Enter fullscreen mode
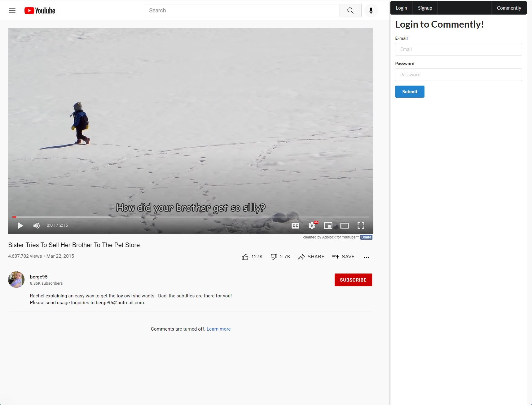The image size is (532, 405). click(x=361, y=226)
